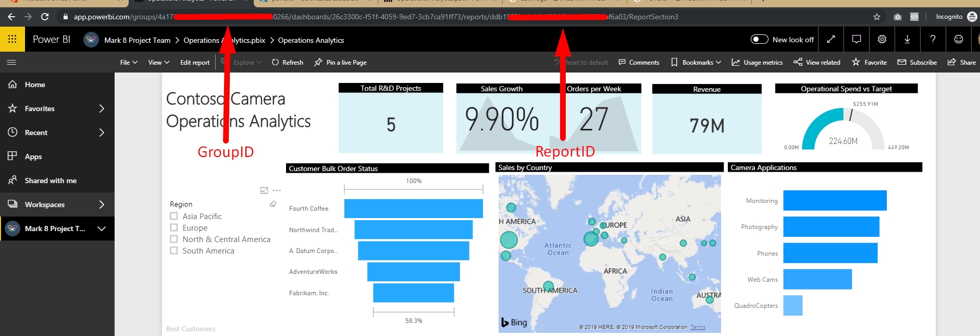Open the View dropdown menu
This screenshot has height=336, width=980.
(x=159, y=62)
